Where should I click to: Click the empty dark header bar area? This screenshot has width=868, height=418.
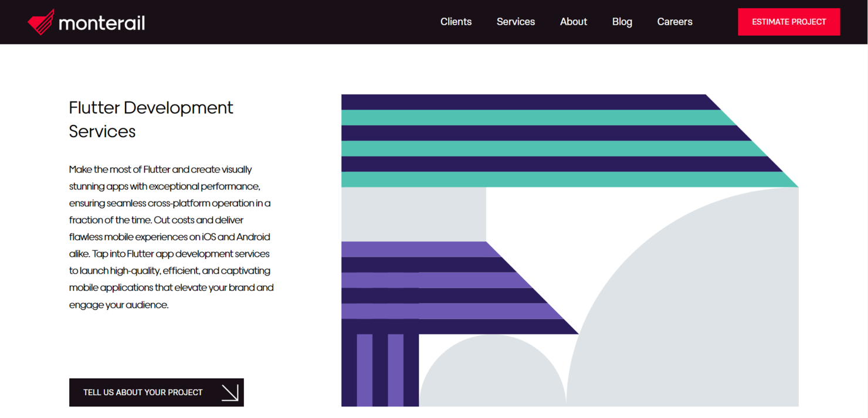pos(293,22)
